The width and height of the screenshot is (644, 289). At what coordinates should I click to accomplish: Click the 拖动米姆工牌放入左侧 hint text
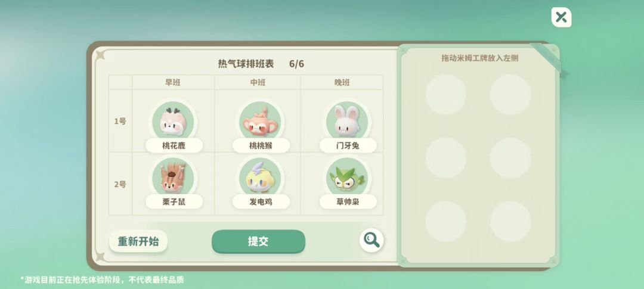click(479, 58)
